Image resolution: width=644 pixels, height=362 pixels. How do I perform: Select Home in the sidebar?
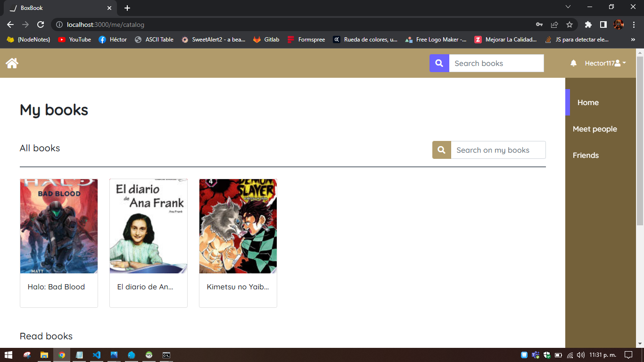coord(588,102)
